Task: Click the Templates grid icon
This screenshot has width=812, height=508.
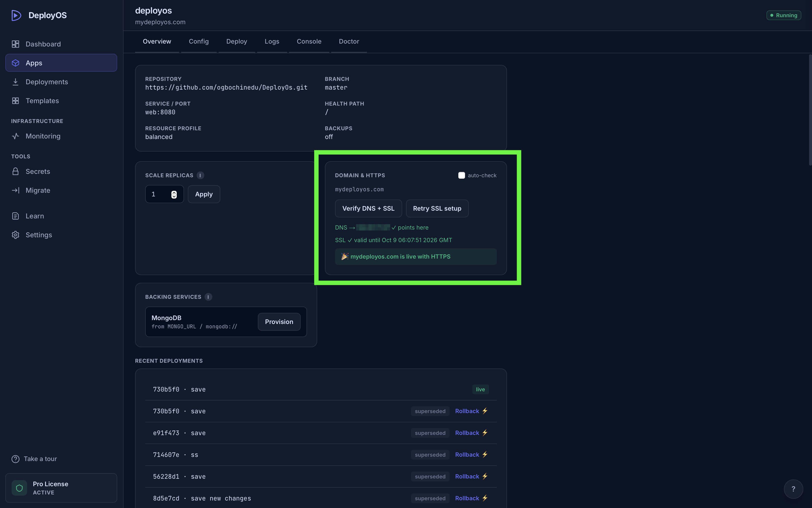Action: click(x=15, y=101)
